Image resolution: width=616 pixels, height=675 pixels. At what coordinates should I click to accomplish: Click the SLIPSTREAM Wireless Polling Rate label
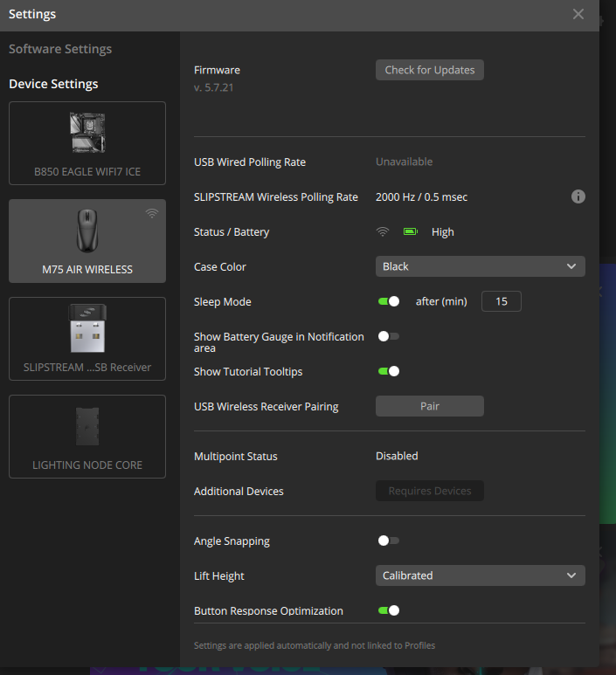276,197
